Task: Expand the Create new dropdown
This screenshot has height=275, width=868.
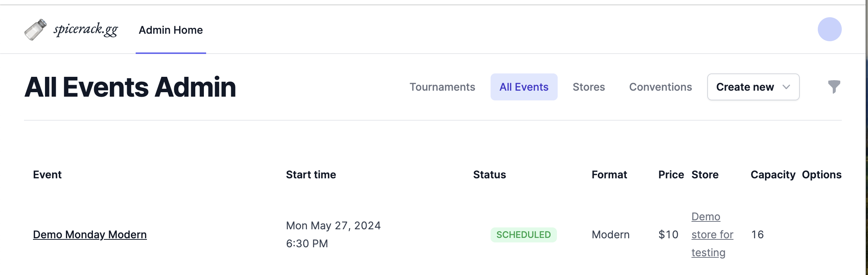Action: 745,87
